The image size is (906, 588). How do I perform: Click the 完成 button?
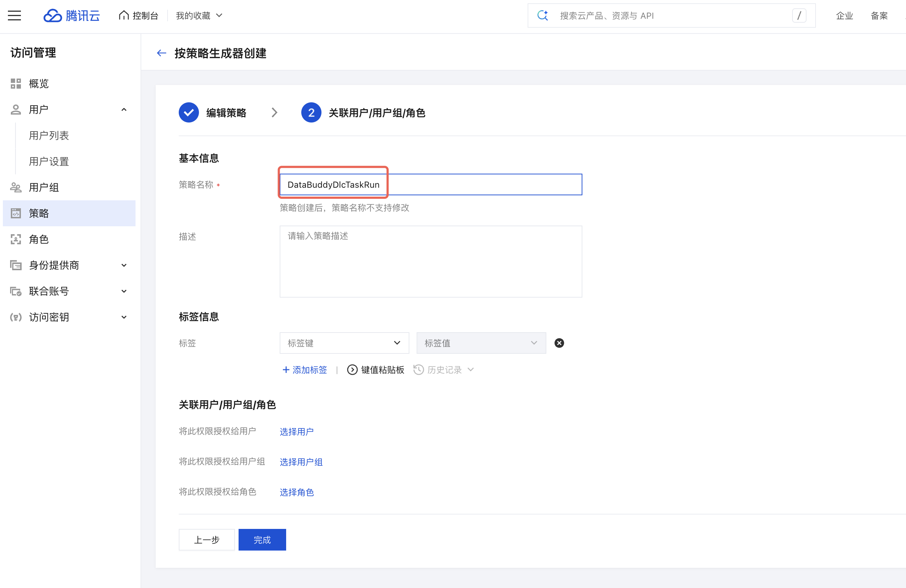click(x=262, y=540)
